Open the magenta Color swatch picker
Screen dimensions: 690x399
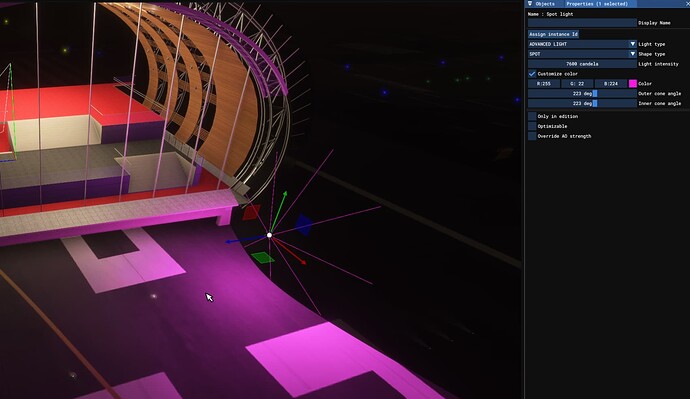point(633,84)
